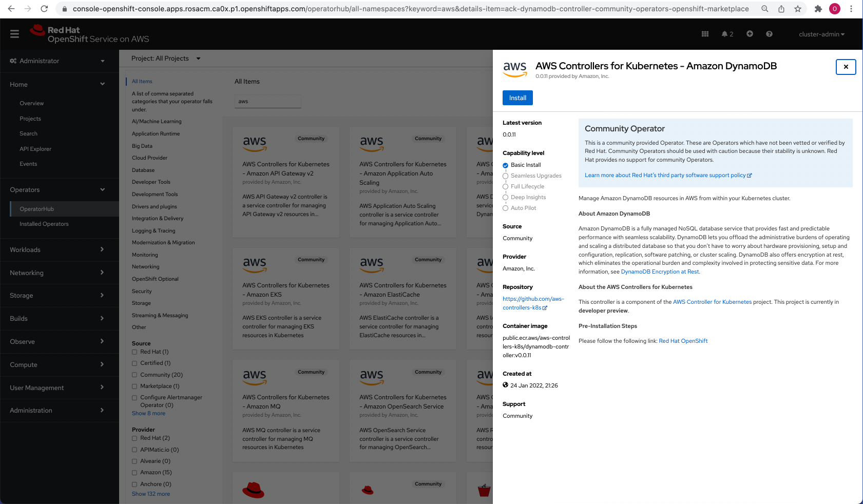The width and height of the screenshot is (863, 504).
Task: Expand the Compute navigation section
Action: (59, 365)
